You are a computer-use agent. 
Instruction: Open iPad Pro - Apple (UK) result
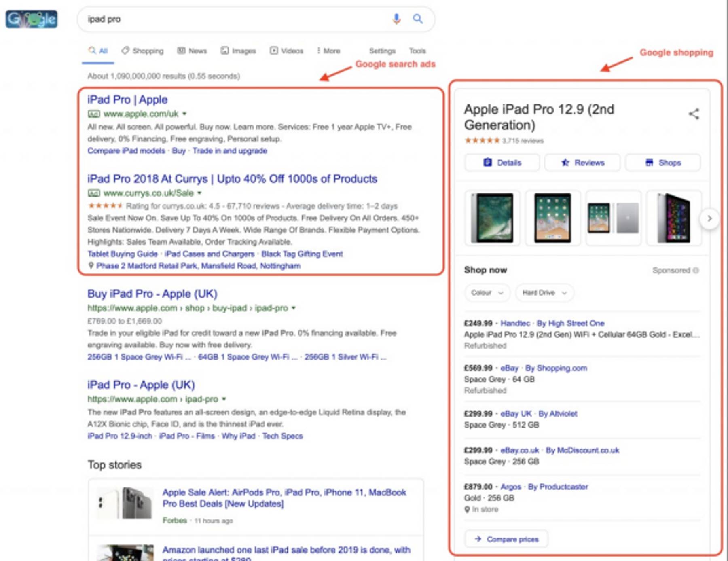click(141, 385)
